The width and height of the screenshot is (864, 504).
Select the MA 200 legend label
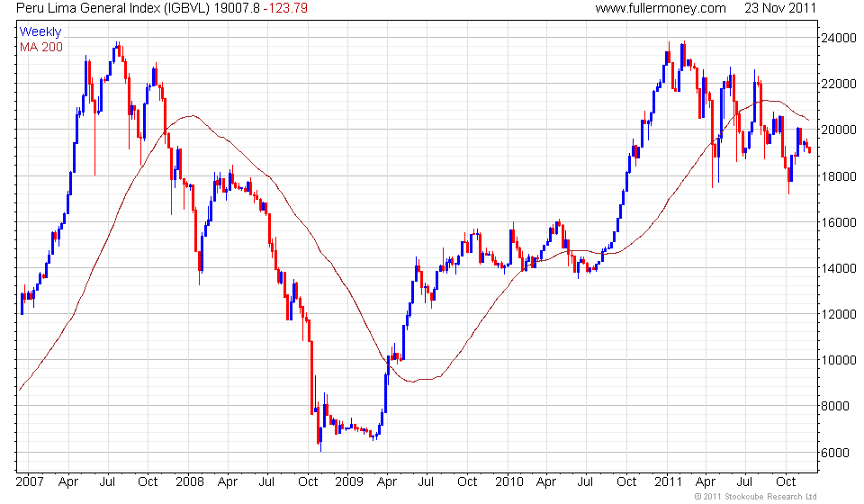click(x=41, y=48)
